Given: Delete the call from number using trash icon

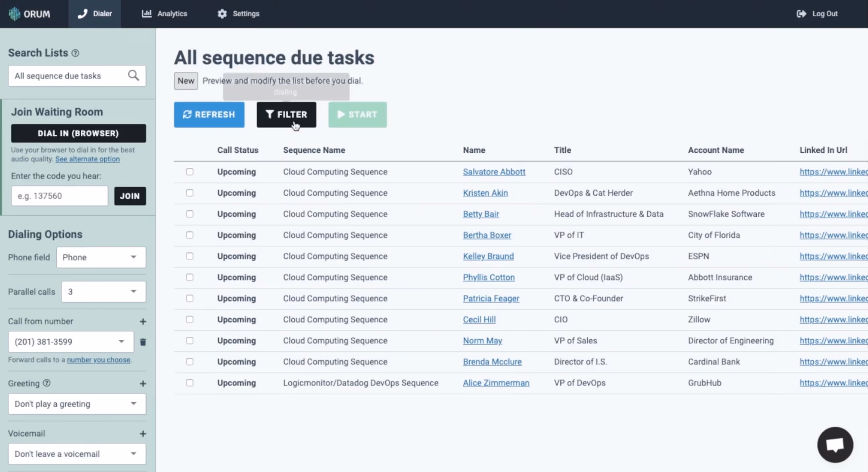Looking at the screenshot, I should (x=143, y=342).
